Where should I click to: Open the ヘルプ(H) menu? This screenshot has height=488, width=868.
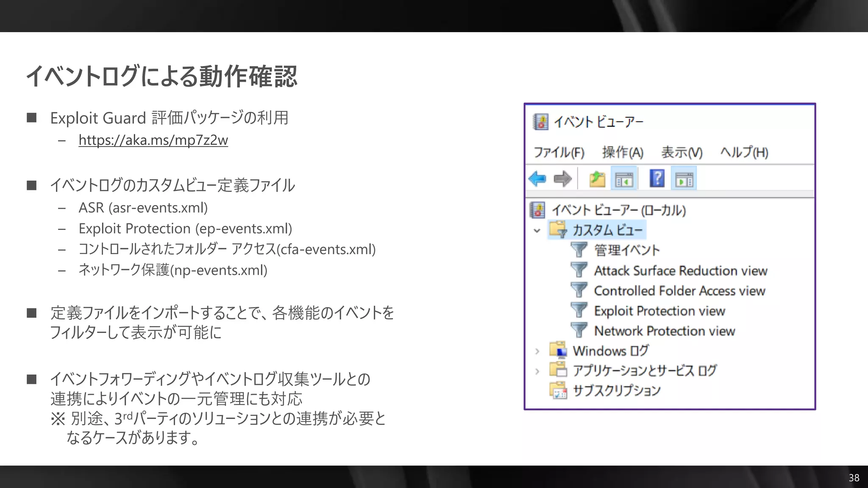744,152
